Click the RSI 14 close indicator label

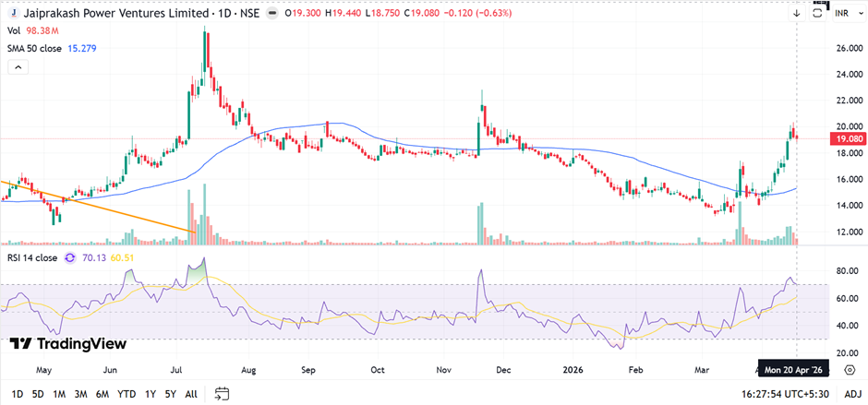click(33, 257)
